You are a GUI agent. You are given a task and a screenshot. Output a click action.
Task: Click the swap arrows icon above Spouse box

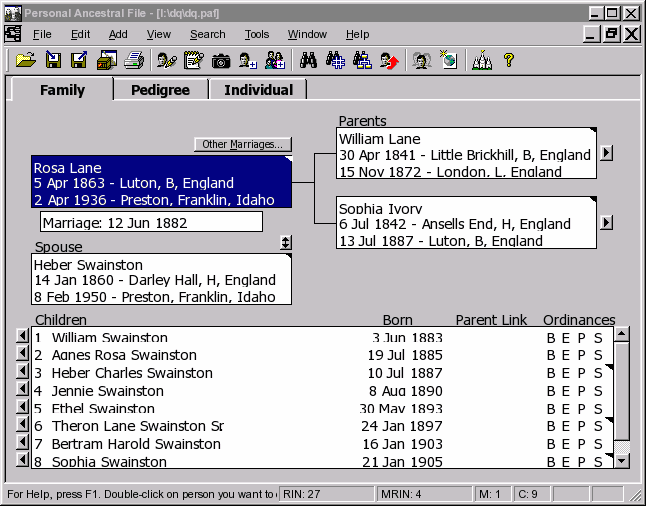point(286,243)
